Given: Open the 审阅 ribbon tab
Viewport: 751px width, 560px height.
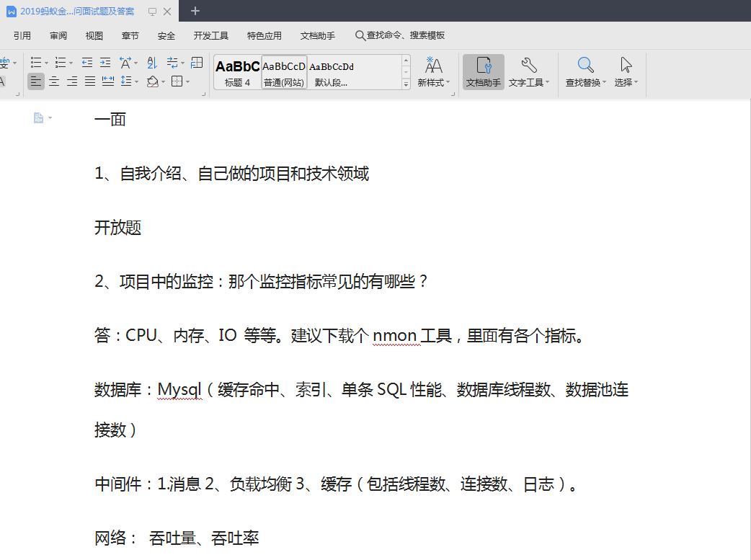Looking at the screenshot, I should 58,36.
